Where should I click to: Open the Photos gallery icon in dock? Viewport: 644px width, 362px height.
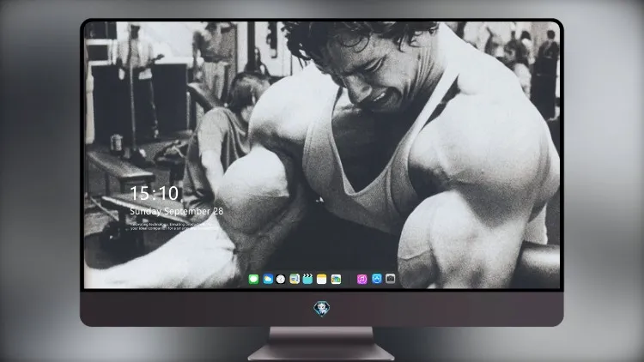[x=336, y=279]
